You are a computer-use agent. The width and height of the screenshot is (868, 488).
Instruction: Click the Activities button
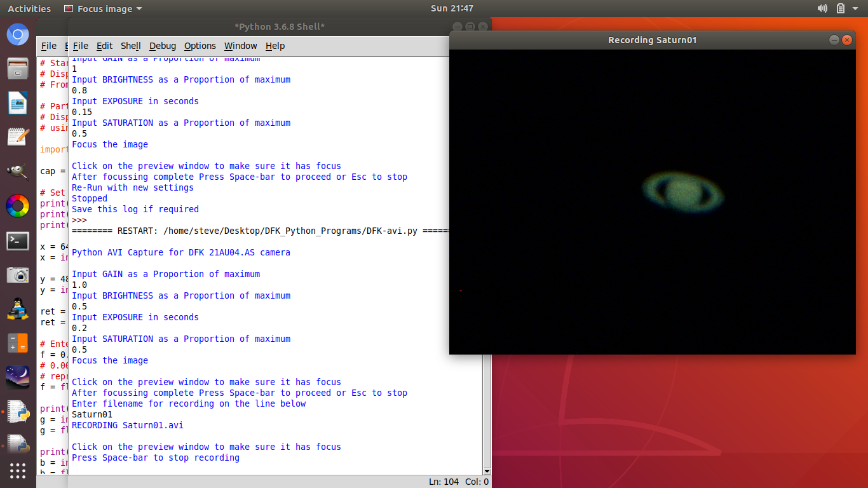[x=29, y=9]
